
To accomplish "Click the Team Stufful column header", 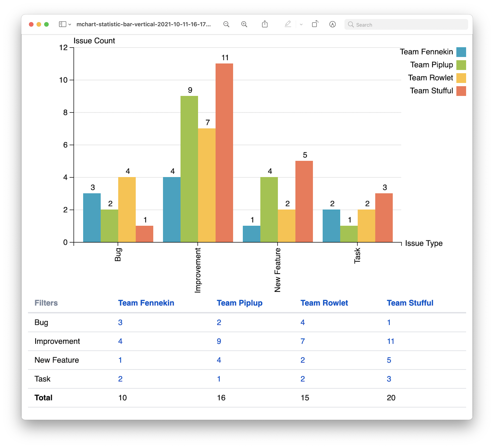I will pos(410,303).
